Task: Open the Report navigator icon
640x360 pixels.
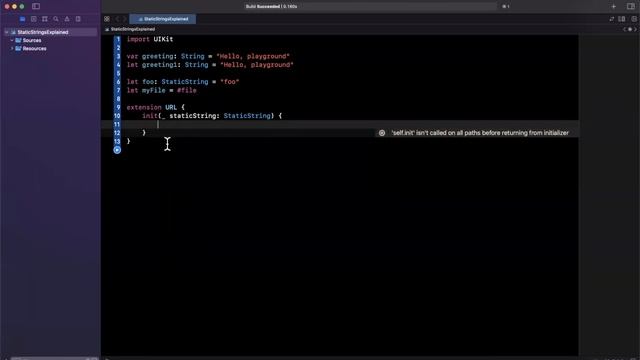Action: tap(78, 19)
